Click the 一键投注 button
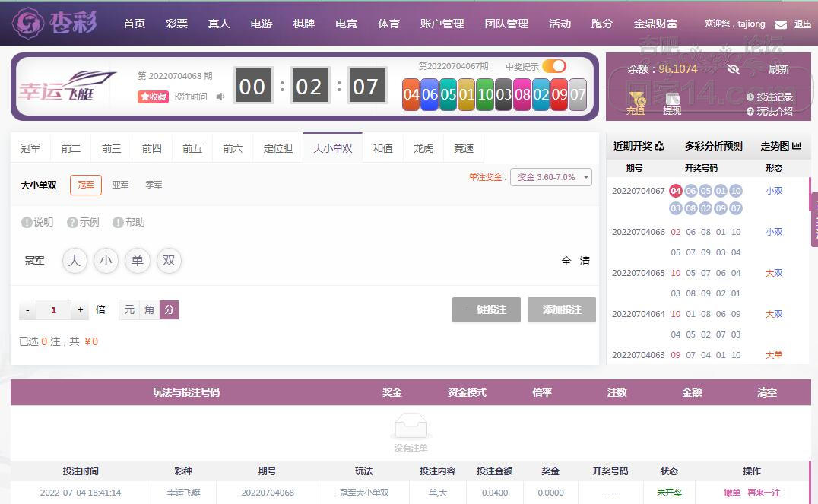The height and width of the screenshot is (504, 818). pos(487,310)
